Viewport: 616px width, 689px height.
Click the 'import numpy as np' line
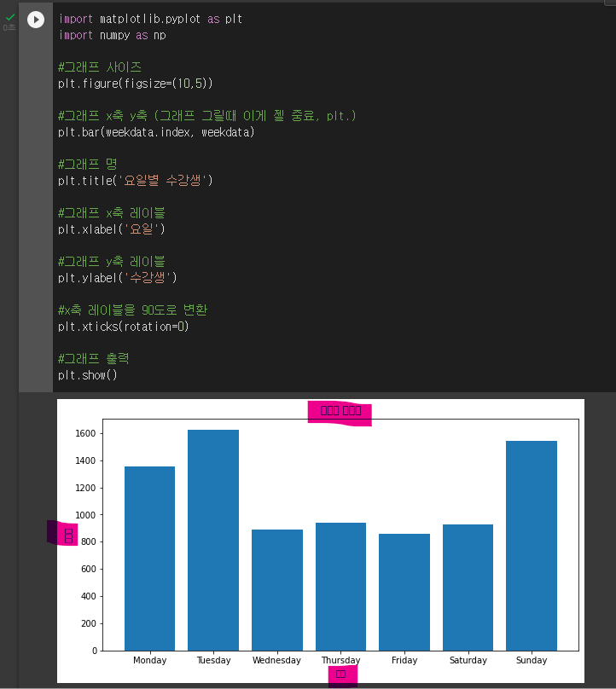tap(112, 35)
